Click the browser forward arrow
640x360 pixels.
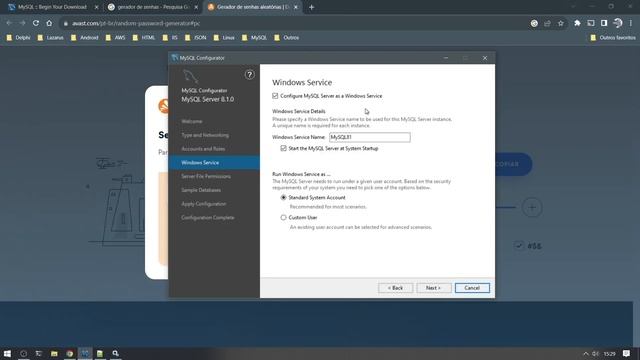coord(22,23)
